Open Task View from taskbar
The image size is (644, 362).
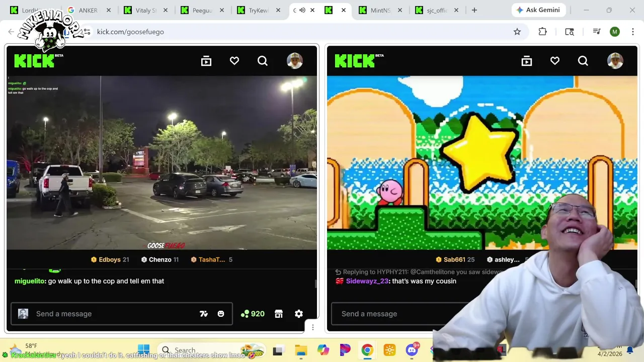(x=278, y=350)
